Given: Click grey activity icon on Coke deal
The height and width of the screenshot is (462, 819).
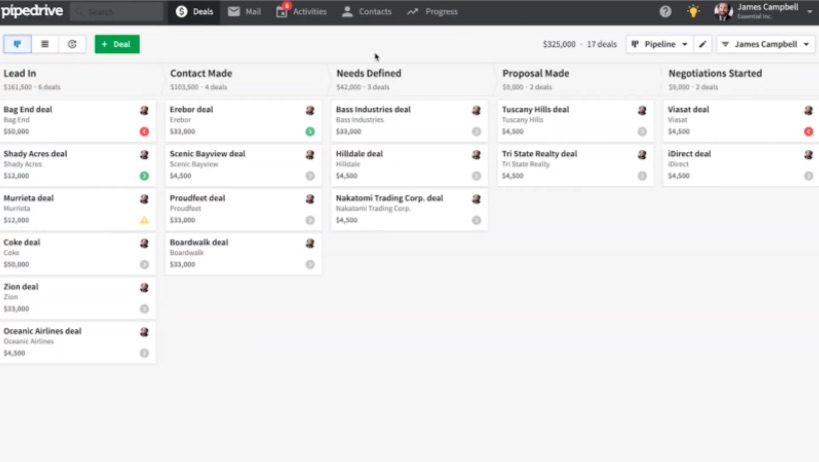Looking at the screenshot, I should [x=144, y=265].
